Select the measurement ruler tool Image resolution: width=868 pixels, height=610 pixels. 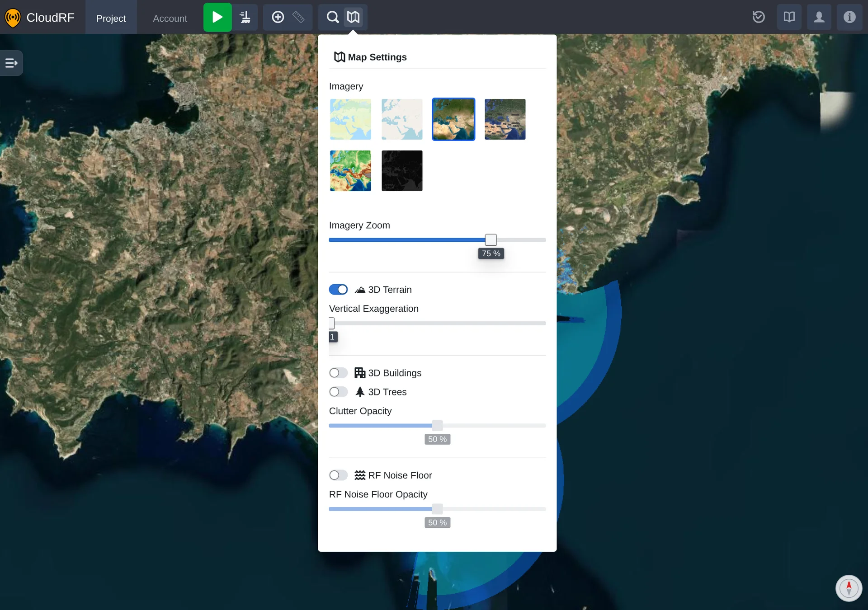click(298, 17)
